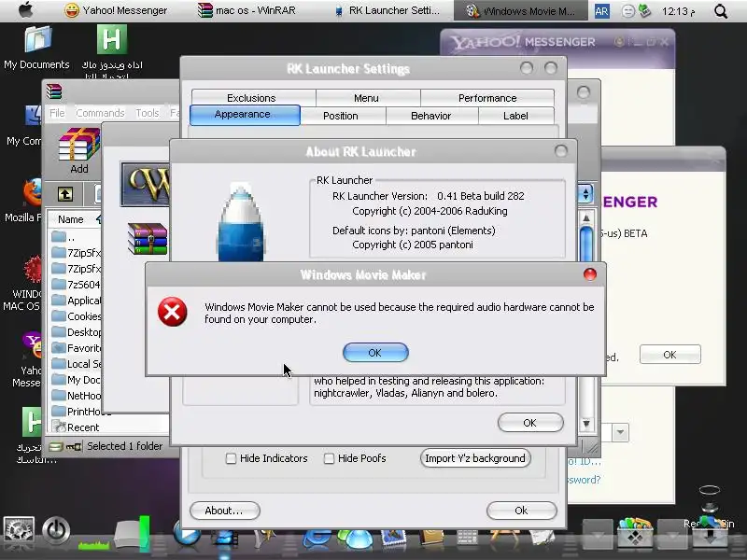Click the About... button in RK Launcher Settings

tap(224, 511)
